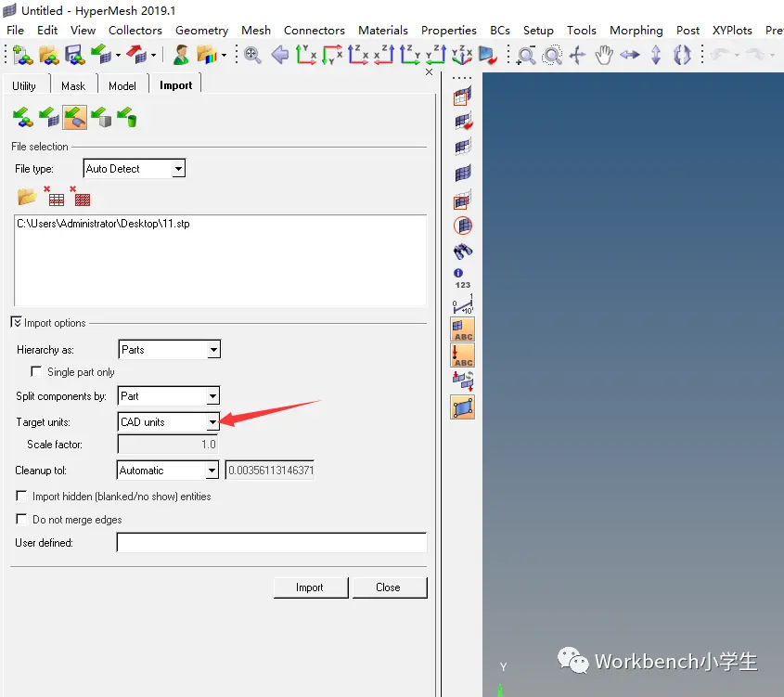Open dropdown arrow beside results folder icon

click(224, 55)
